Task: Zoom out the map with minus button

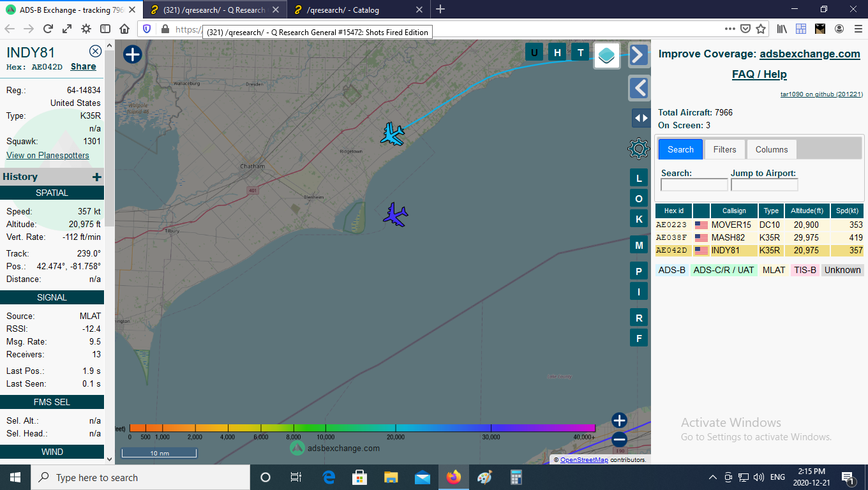Action: coord(619,440)
